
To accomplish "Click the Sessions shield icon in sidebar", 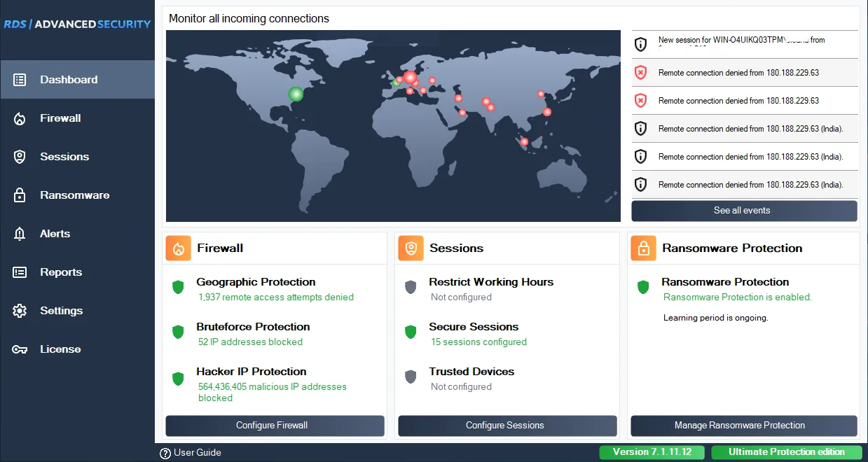I will 20,157.
